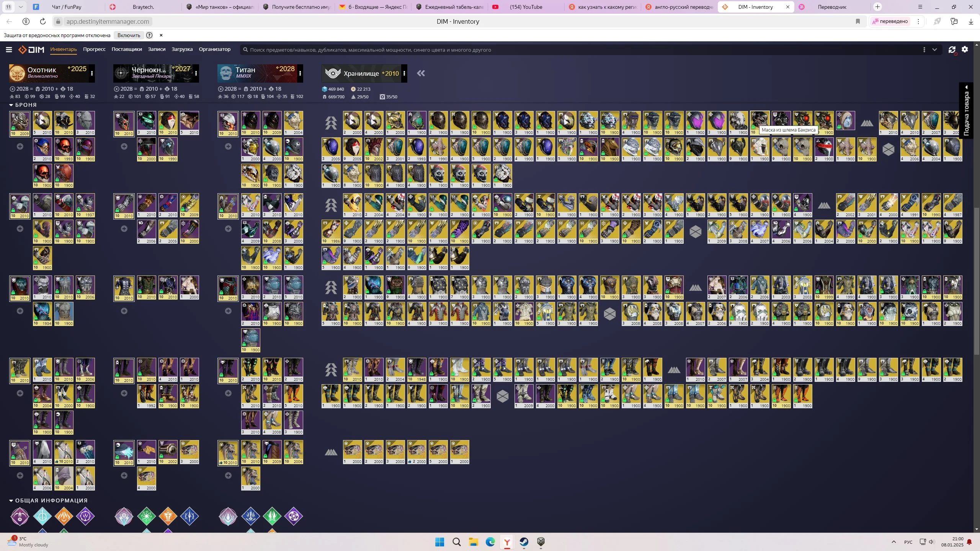The image size is (980, 551).
Task: Click the browser bookmark icon in address bar
Action: click(858, 21)
